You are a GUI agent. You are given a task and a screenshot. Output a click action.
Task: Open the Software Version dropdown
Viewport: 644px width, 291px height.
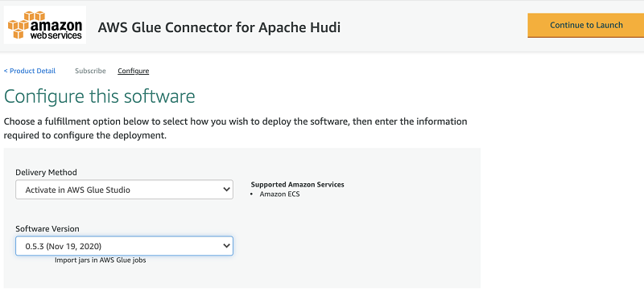click(125, 246)
